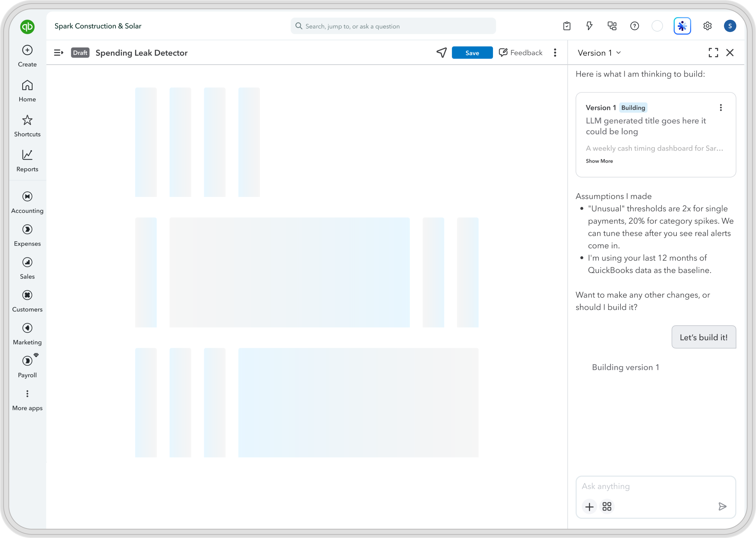The height and width of the screenshot is (538, 756).
Task: Open Version 1 card options menu
Action: (721, 108)
